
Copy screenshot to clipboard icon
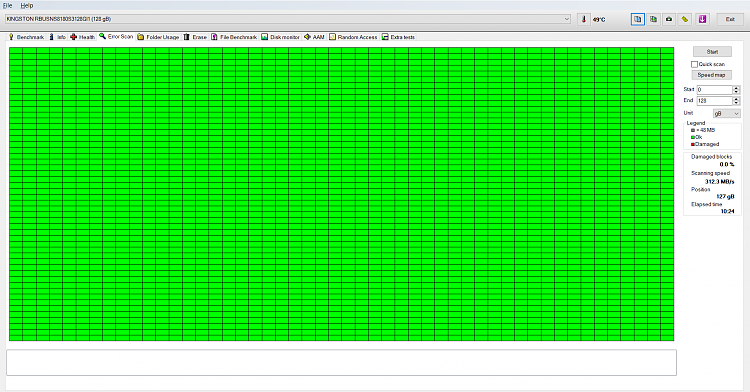click(x=653, y=19)
